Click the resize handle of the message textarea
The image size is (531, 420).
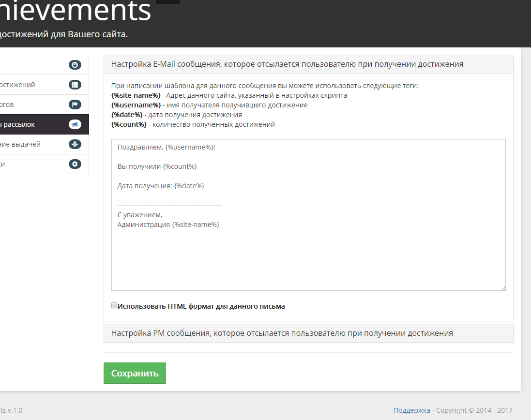coord(503,288)
